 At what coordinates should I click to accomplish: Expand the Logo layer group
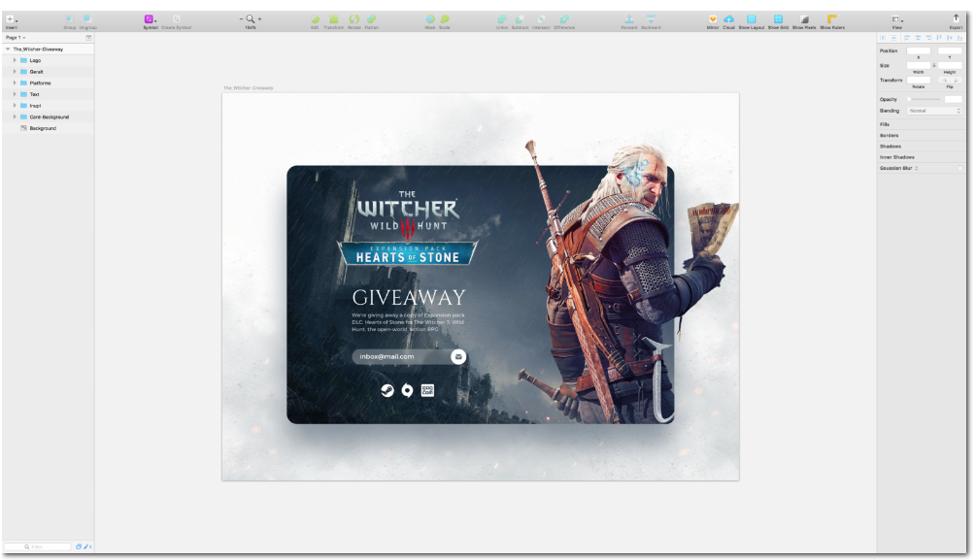[x=15, y=60]
